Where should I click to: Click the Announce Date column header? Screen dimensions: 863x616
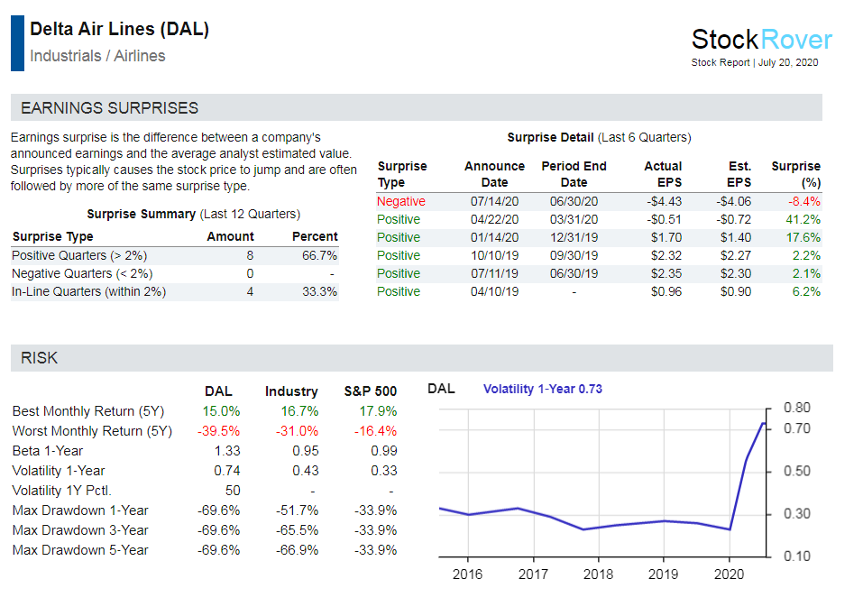(x=494, y=174)
